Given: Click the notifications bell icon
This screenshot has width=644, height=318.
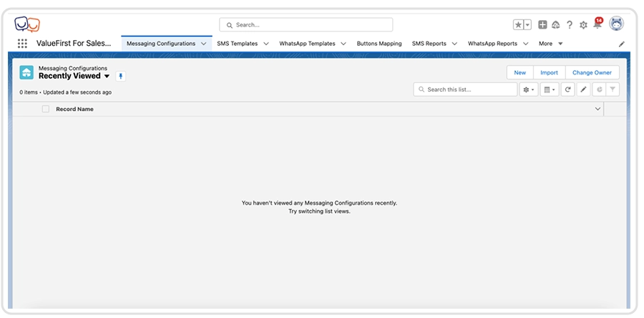Looking at the screenshot, I should click(x=597, y=25).
